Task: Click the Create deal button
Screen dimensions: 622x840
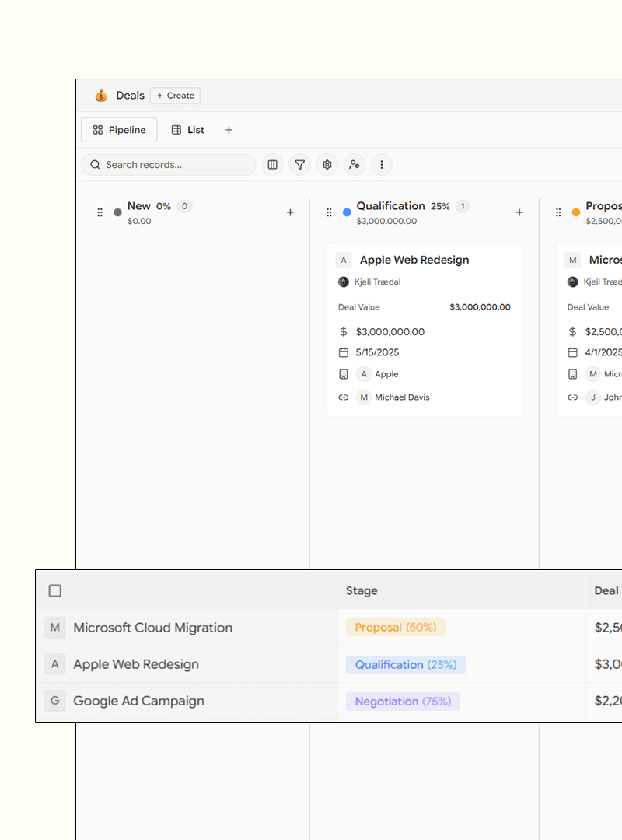Action: click(x=175, y=96)
